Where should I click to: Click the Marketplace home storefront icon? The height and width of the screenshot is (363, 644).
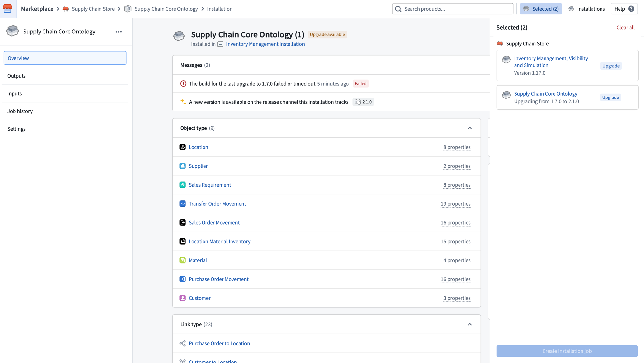(7, 8)
